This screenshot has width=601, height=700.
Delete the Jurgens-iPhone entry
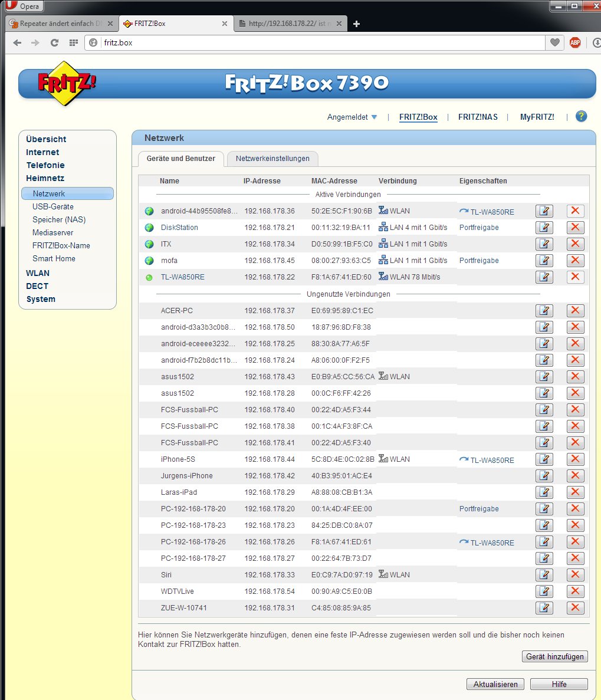coord(575,475)
